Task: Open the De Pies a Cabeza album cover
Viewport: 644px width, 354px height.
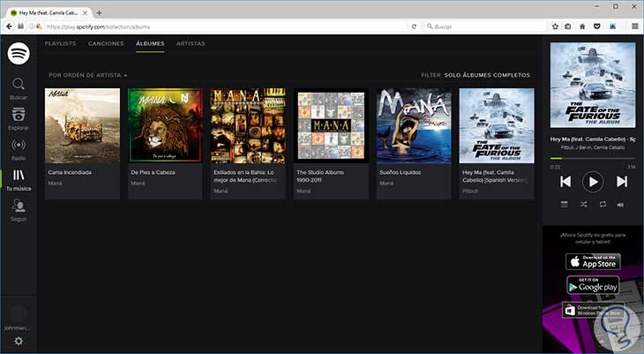Action: pyautogui.click(x=165, y=126)
